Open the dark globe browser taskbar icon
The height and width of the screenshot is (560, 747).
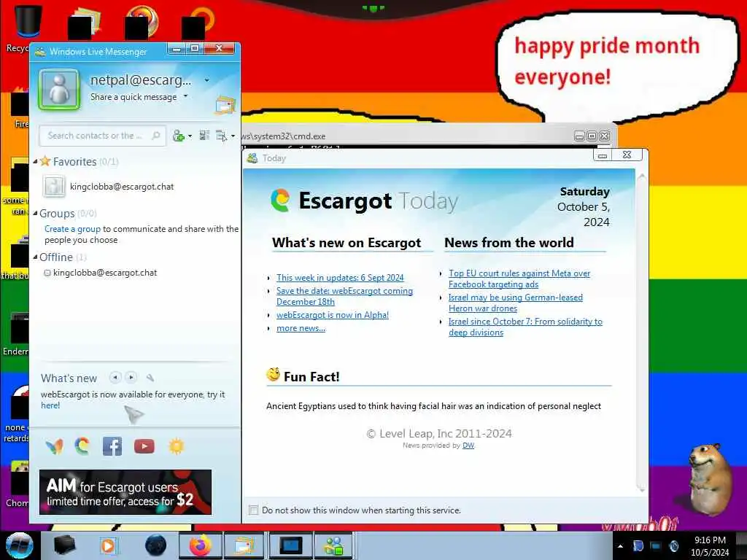pos(156,545)
